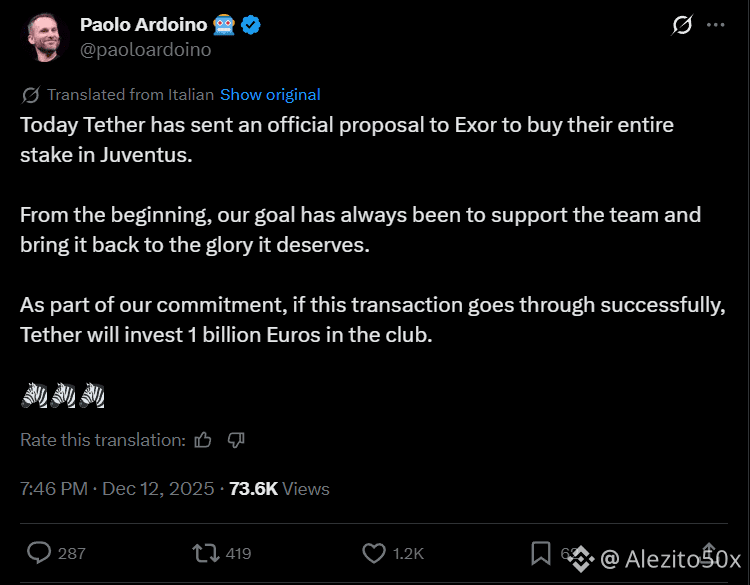Show original Italian text
The image size is (750, 585).
pos(270,95)
